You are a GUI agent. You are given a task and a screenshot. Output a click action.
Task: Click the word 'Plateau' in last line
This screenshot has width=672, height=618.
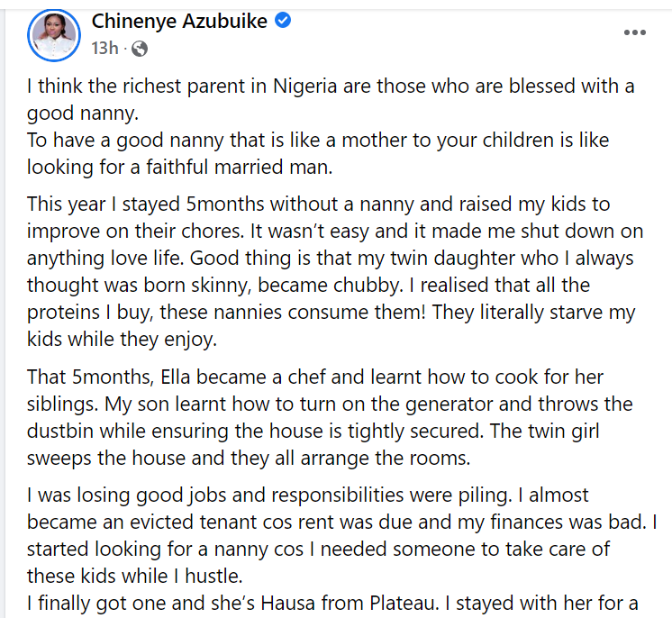(402, 604)
